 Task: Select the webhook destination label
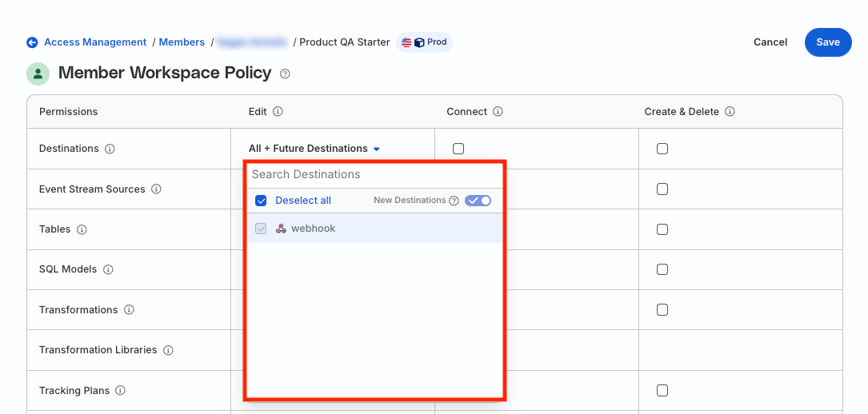(x=314, y=229)
